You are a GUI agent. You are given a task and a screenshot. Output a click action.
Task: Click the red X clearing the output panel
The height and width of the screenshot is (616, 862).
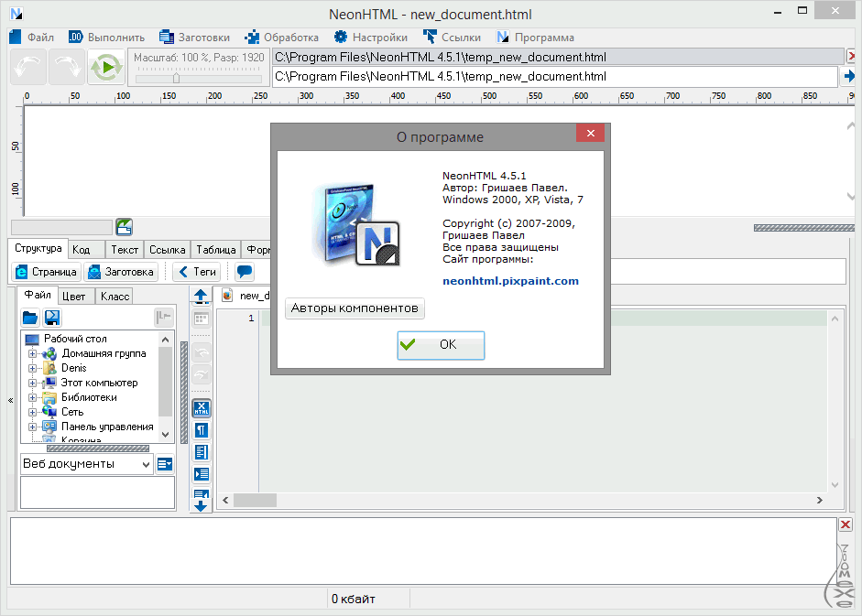point(845,524)
